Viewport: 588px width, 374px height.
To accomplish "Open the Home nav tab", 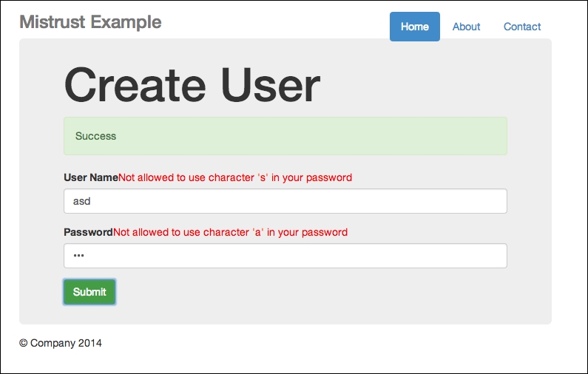I will point(414,27).
